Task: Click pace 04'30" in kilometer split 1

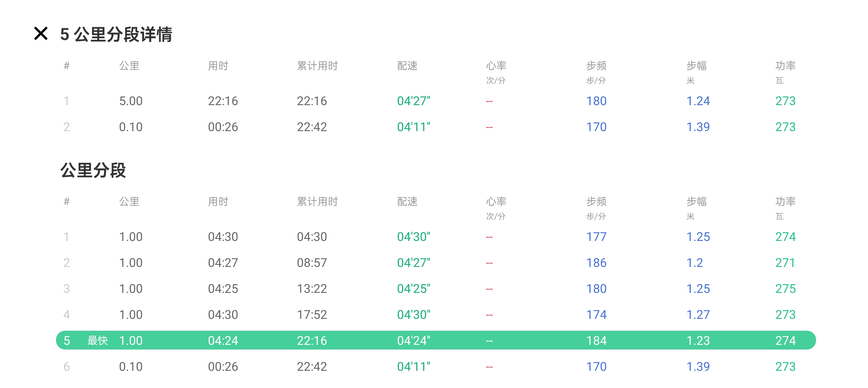Action: click(413, 237)
